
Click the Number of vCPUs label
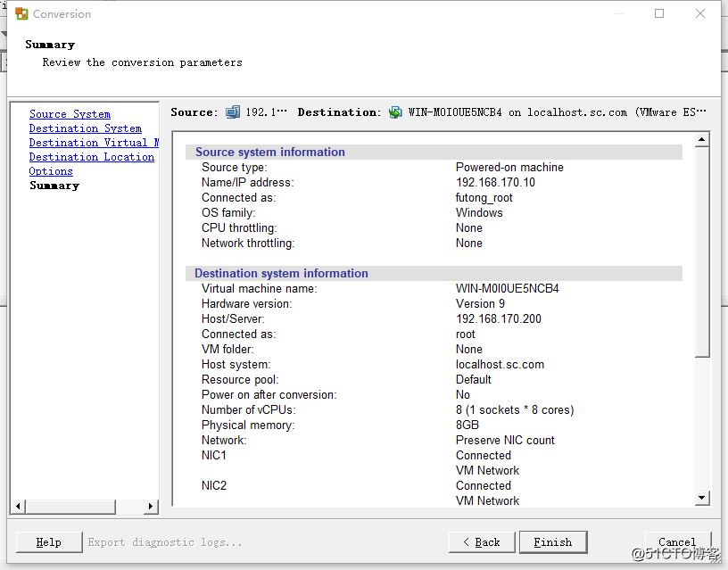tap(248, 409)
